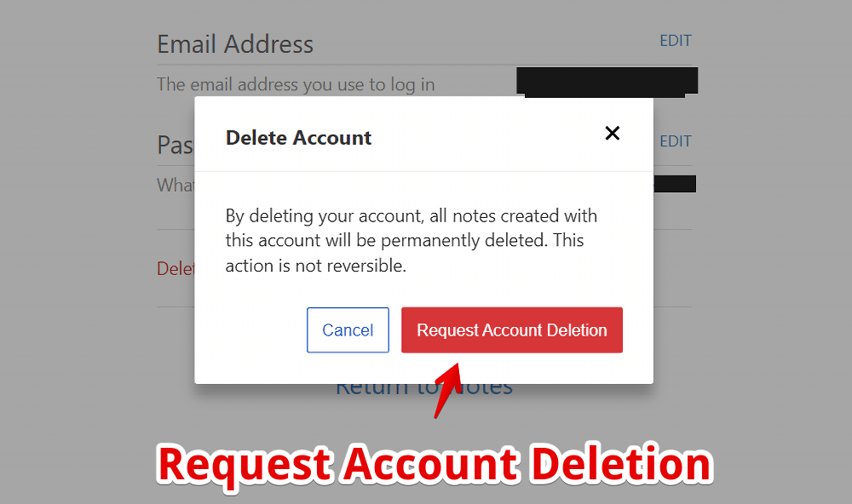Viewport: 852px width, 504px height.
Task: Click the redacted password value bar
Action: 674,184
